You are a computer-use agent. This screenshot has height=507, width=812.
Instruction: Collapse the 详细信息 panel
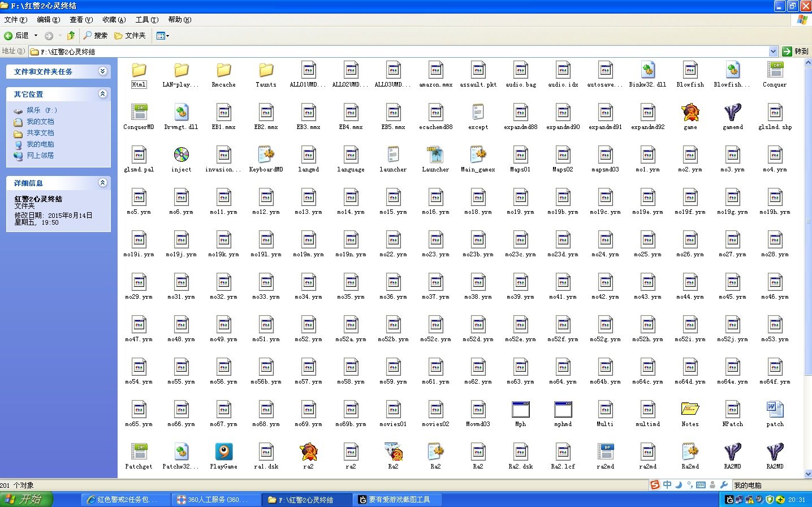(x=102, y=183)
